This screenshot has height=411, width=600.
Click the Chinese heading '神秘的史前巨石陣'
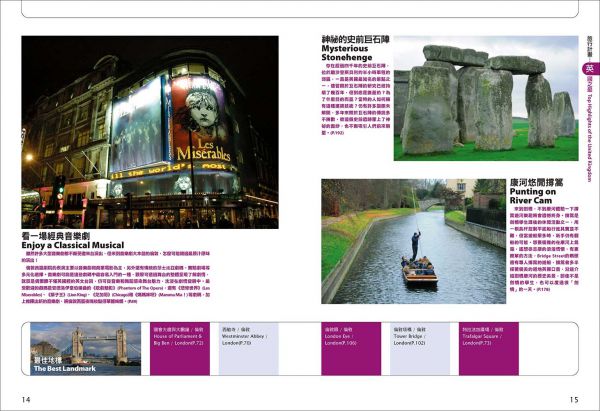coord(355,39)
